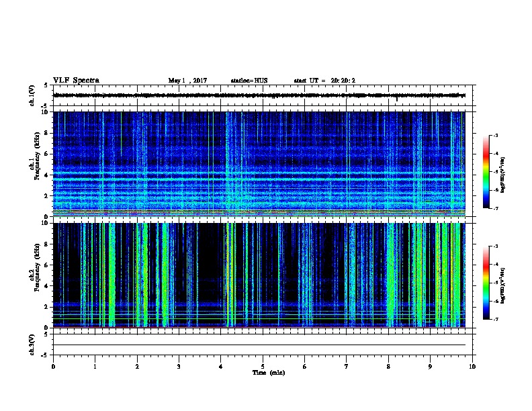Image resolution: width=532 pixels, height=411 pixels.
Task: Click the ch.1 voltage waveform trace panel
Action: pos(263,95)
